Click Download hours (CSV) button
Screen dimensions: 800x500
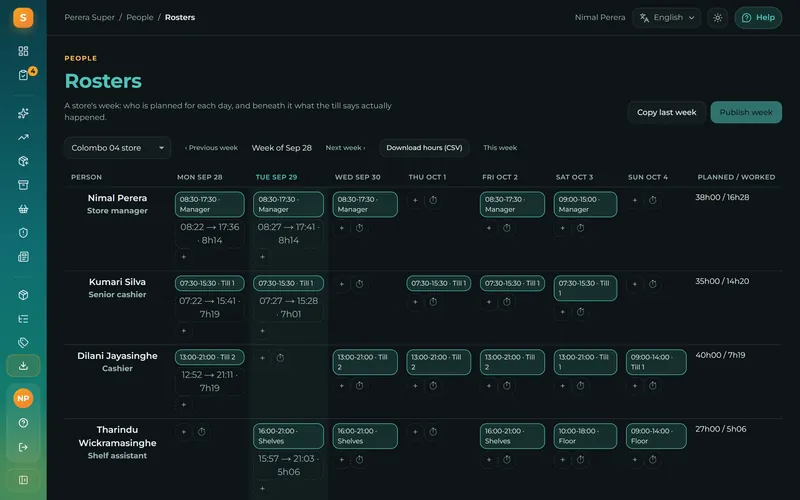tap(424, 148)
